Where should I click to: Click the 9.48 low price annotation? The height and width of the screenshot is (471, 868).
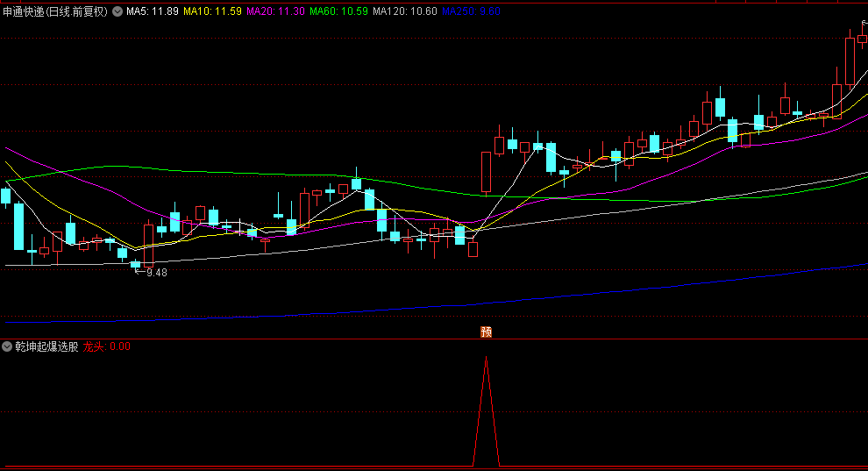pos(156,272)
